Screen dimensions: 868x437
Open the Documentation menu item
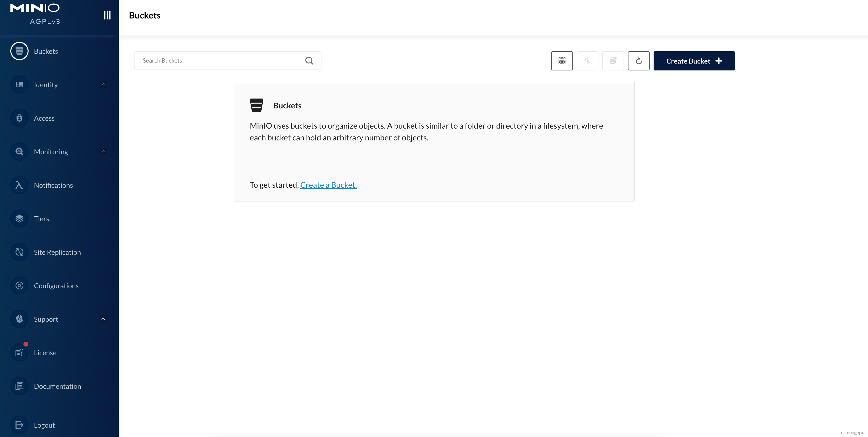tap(57, 386)
